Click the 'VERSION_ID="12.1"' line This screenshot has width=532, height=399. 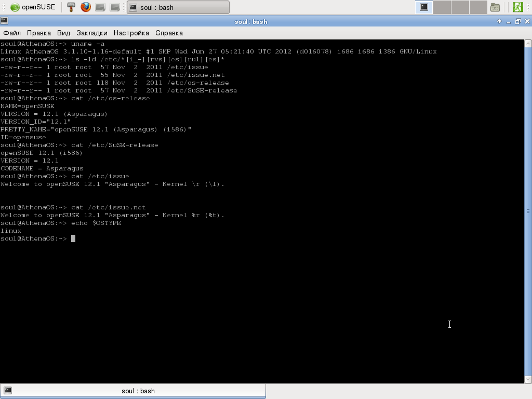[x=36, y=122]
